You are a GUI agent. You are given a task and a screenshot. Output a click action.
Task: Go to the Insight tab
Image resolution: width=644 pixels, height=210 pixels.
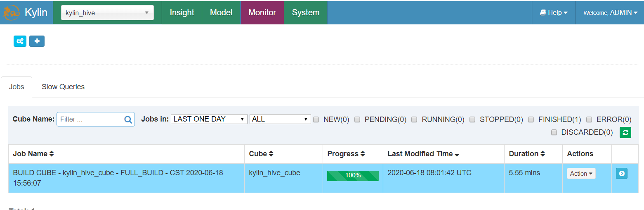tap(182, 13)
